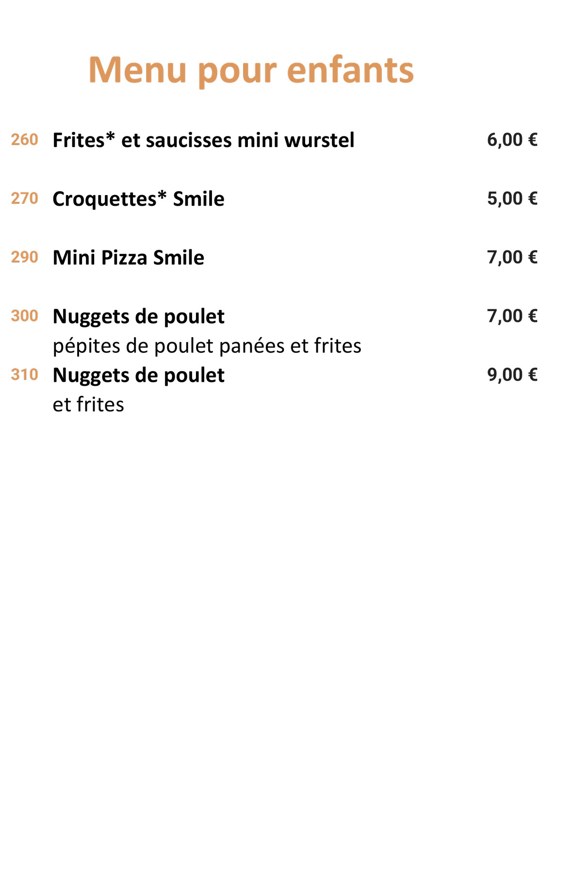588x888 pixels.
Task: Select item number 260
Action: 25,140
